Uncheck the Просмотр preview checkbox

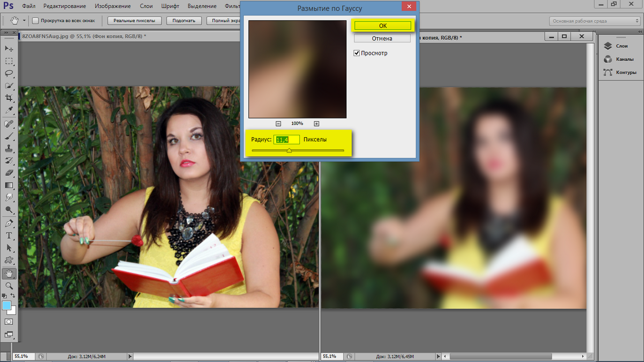pos(357,53)
